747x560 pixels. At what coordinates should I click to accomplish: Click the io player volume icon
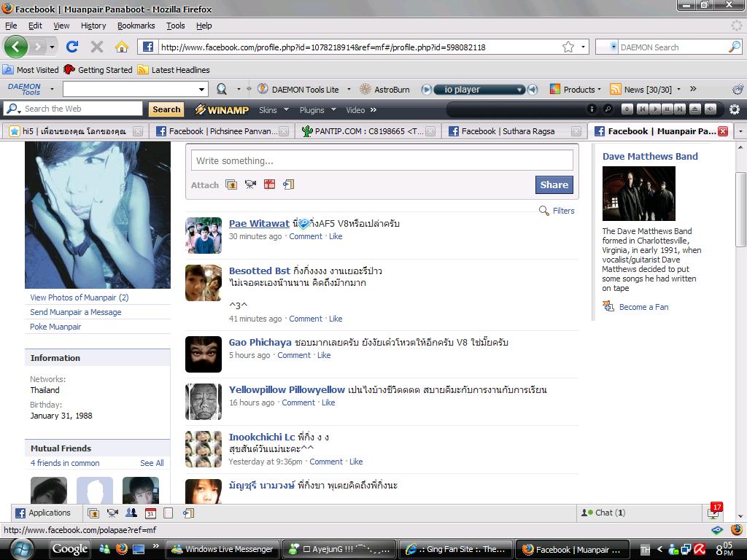[533, 89]
